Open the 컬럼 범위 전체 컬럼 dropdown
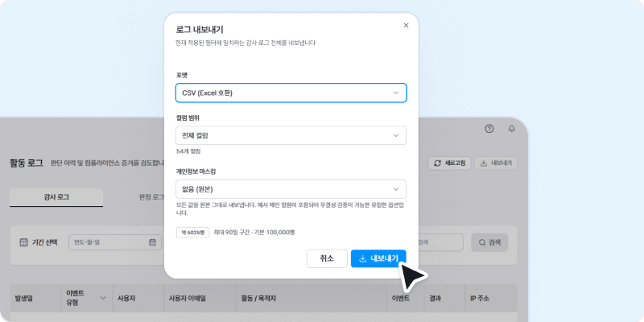The image size is (644, 322). [x=291, y=135]
